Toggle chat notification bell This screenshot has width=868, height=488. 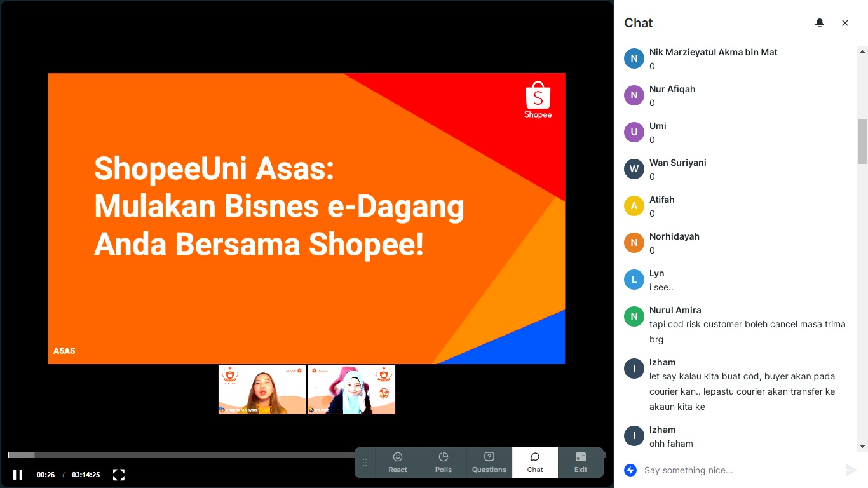click(820, 23)
